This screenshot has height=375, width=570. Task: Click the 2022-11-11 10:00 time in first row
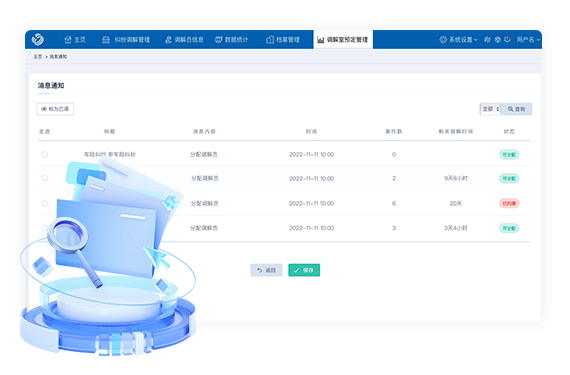(312, 154)
